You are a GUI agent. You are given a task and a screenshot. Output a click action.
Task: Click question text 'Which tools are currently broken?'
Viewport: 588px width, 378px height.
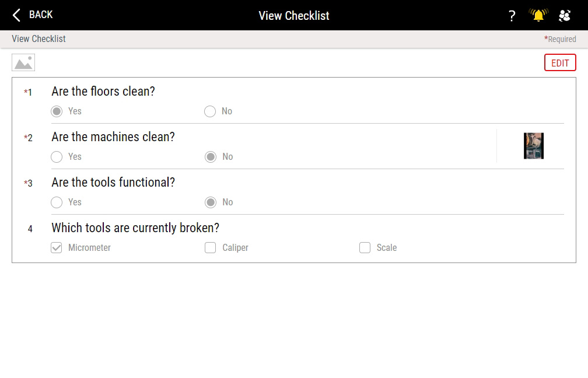[x=135, y=228]
